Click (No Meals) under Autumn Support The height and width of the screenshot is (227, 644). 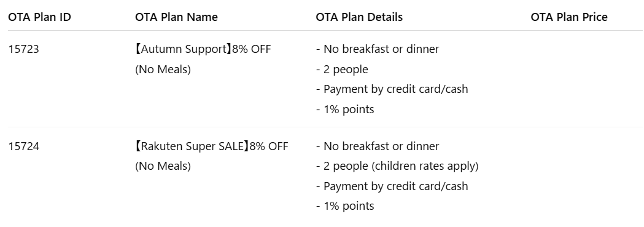pyautogui.click(x=163, y=70)
